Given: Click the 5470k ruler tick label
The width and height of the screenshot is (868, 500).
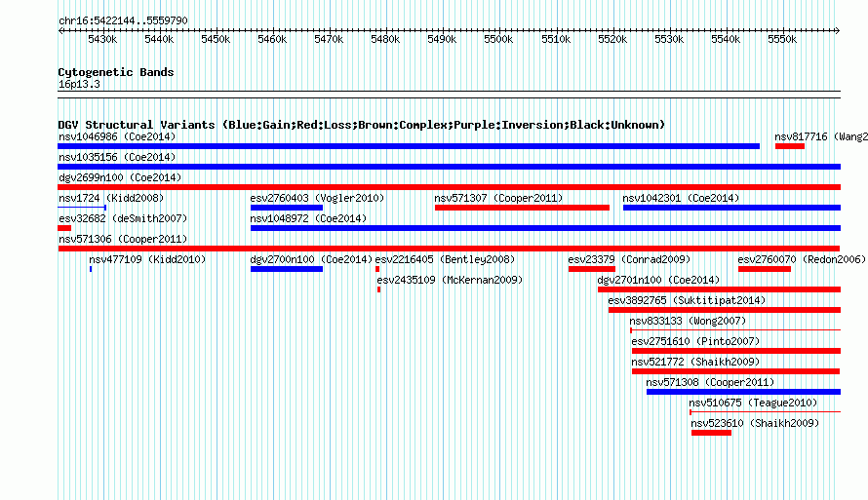Looking at the screenshot, I should click(329, 39).
